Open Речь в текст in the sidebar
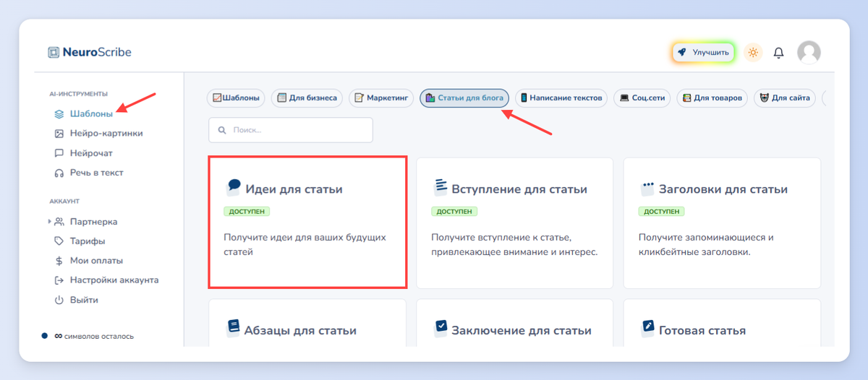This screenshot has height=380, width=868. click(x=97, y=173)
